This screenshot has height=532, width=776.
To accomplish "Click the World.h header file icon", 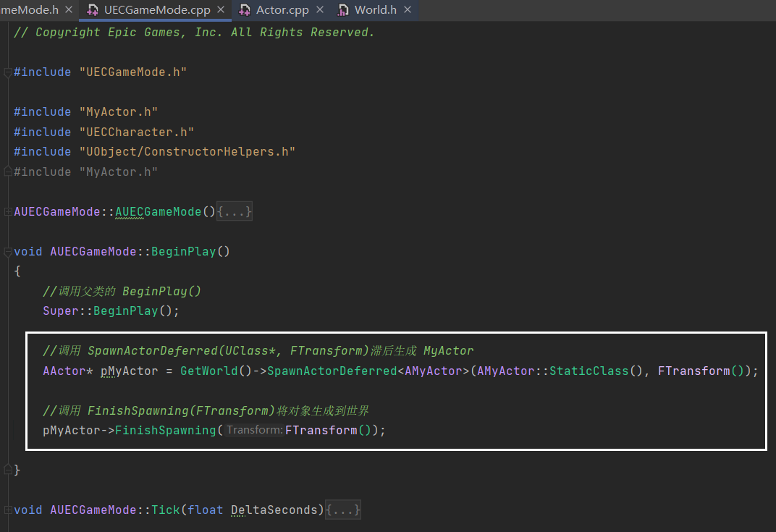I will (x=343, y=10).
